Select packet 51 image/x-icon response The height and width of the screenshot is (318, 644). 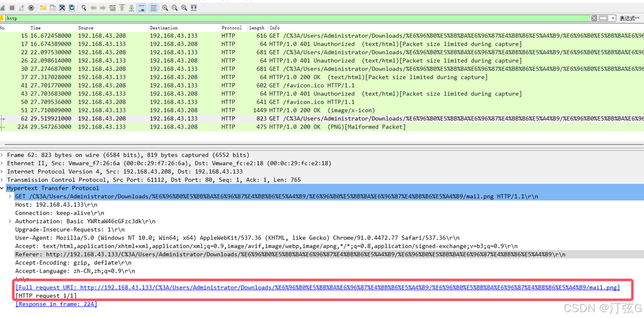(322, 110)
